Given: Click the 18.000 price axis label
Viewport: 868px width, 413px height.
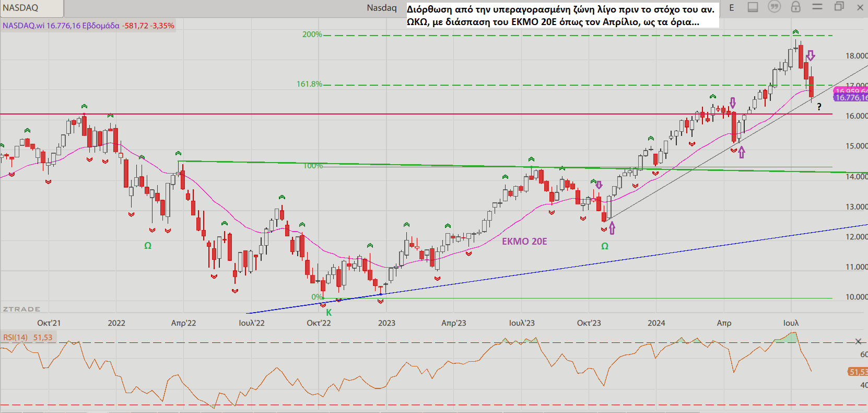Looking at the screenshot, I should pyautogui.click(x=857, y=56).
